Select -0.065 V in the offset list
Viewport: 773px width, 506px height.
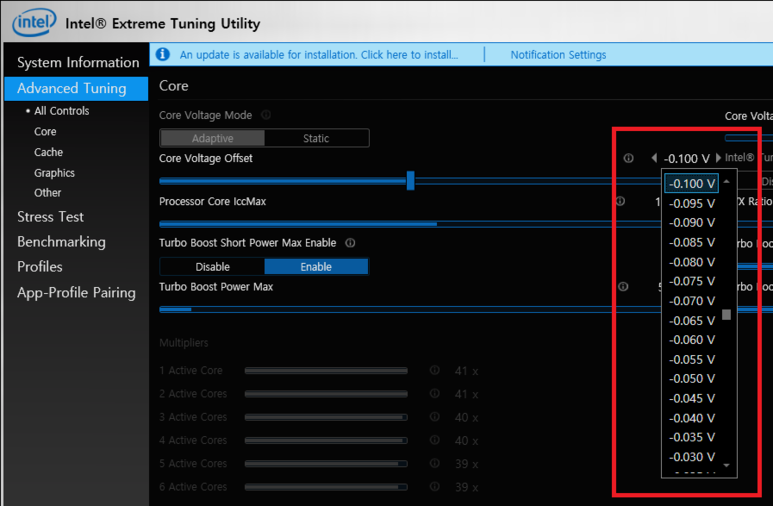pyautogui.click(x=692, y=321)
